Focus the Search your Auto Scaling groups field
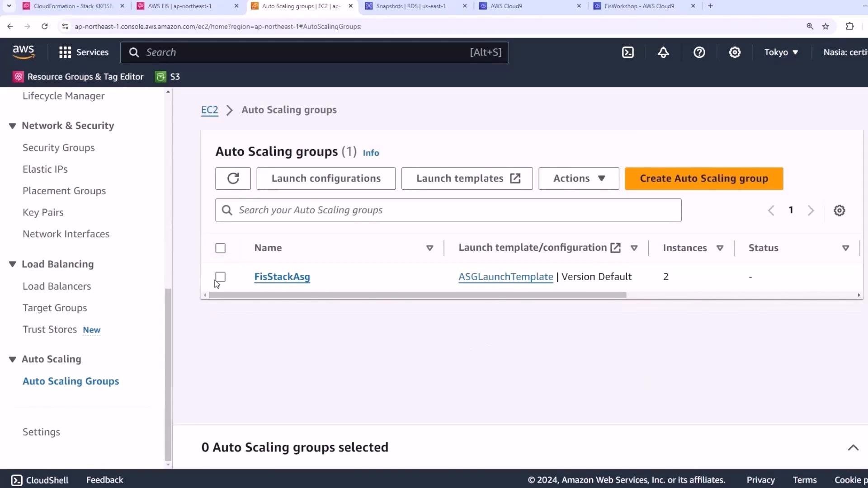The width and height of the screenshot is (868, 488). point(448,210)
